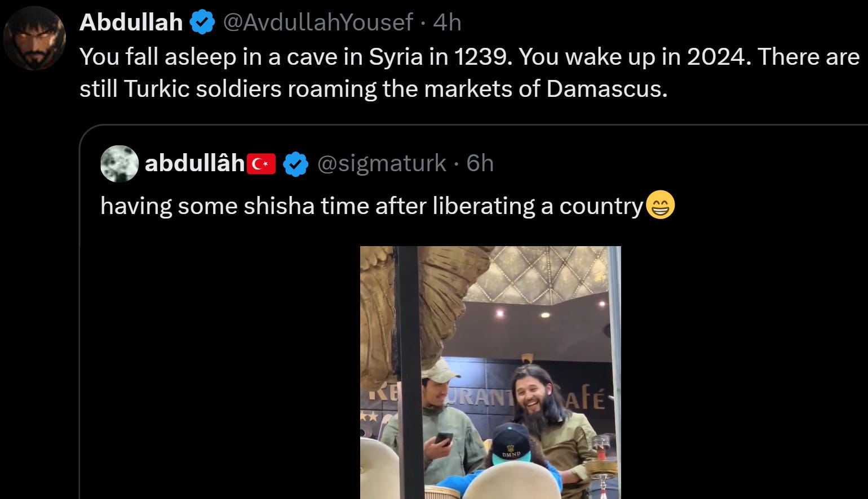Open the Abdullah display name link
Viewport: 868px width, 499px height.
(131, 23)
